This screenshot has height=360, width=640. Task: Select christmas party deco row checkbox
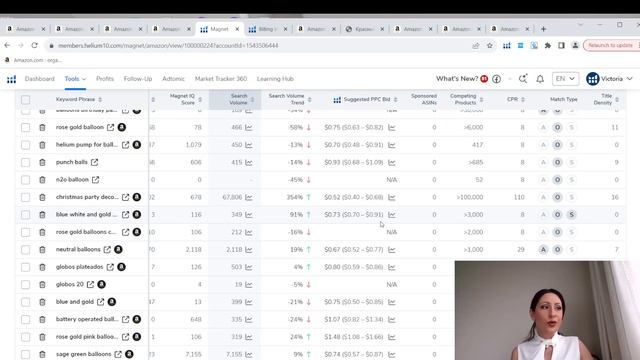click(x=25, y=197)
